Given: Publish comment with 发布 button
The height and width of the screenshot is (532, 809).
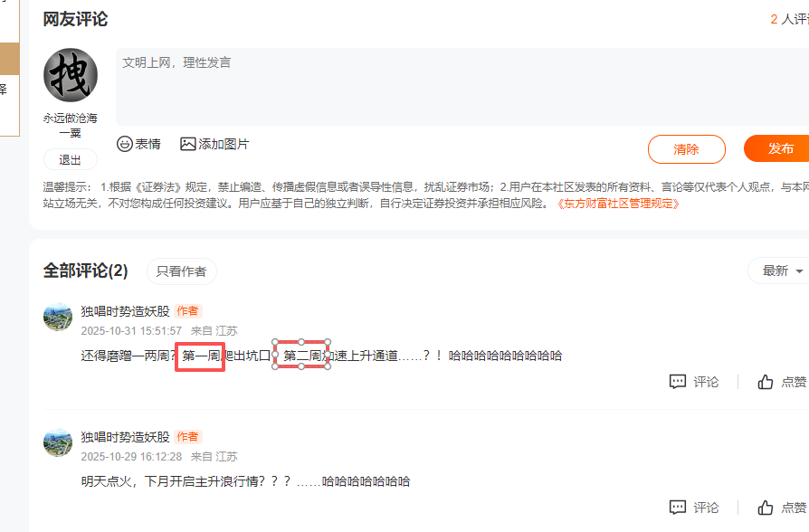Looking at the screenshot, I should tap(777, 148).
